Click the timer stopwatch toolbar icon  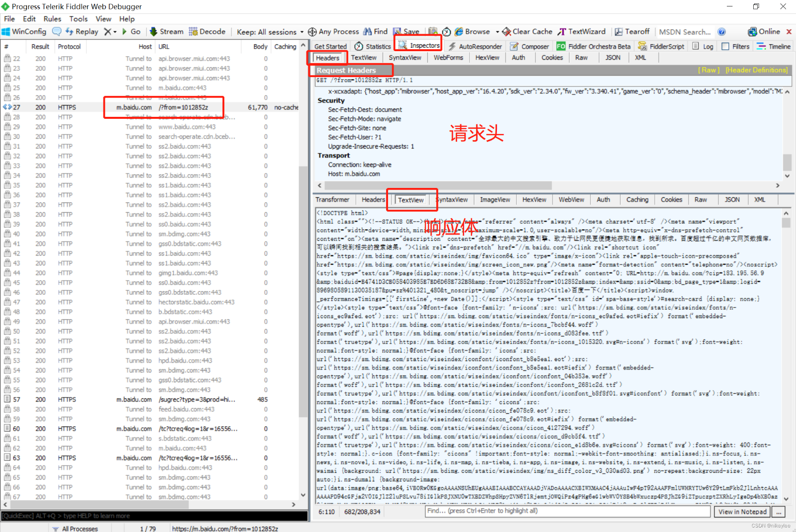click(446, 31)
